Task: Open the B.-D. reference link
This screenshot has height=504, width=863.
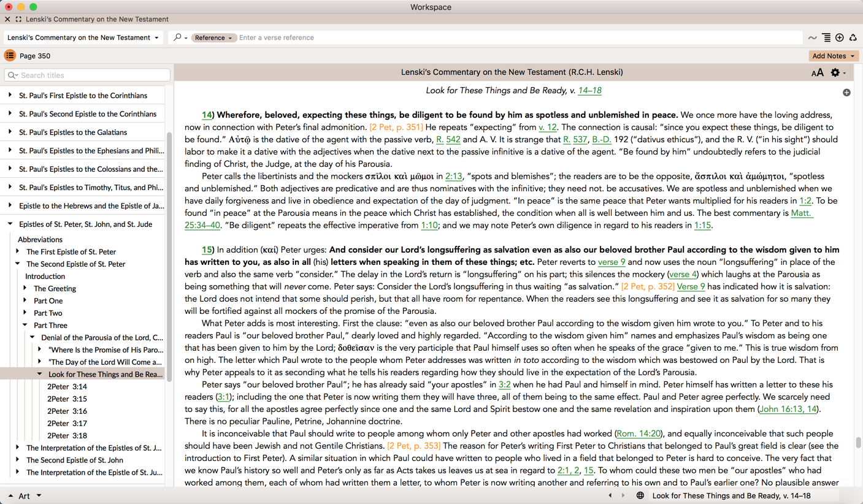Action: tap(601, 140)
